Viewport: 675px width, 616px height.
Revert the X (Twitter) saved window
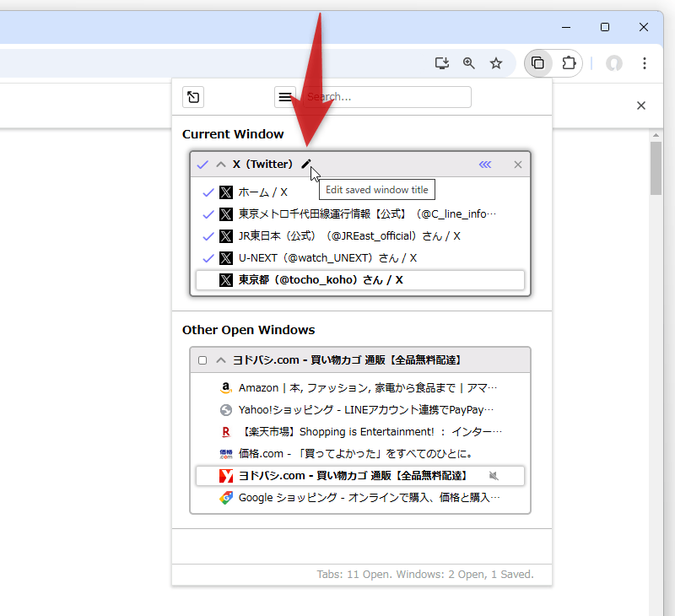(485, 165)
